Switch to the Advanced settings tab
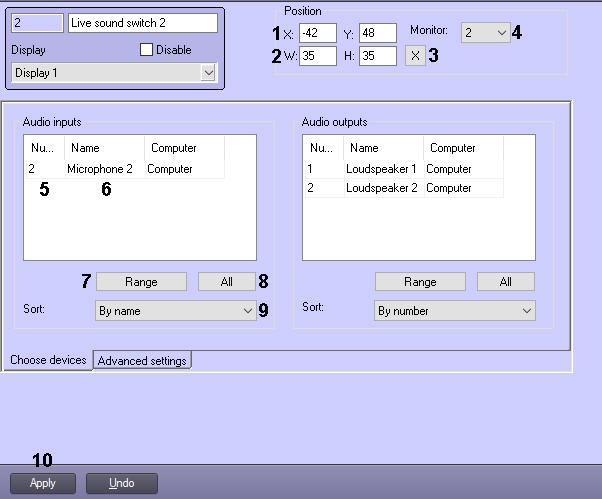 pos(142,361)
